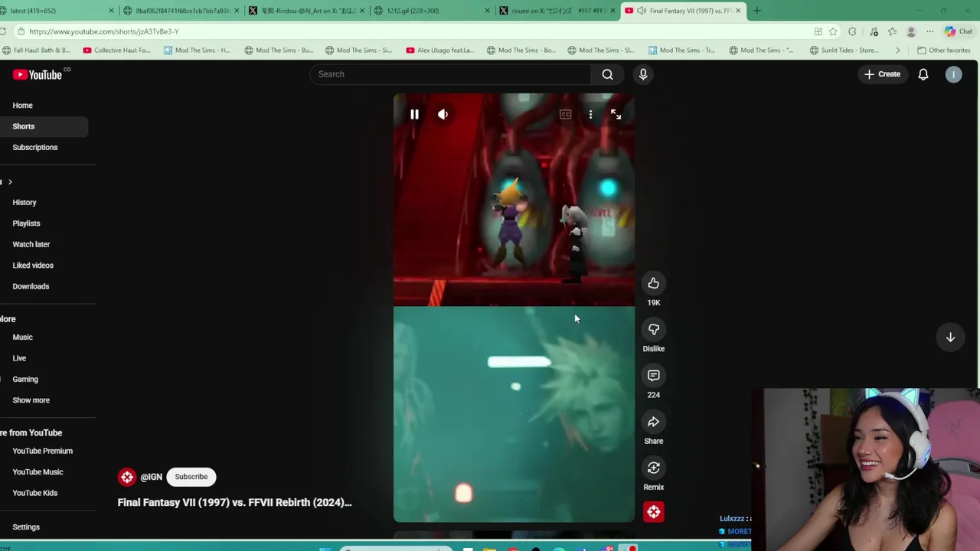
Task: Enter fullscreen on the Shorts player
Action: (616, 114)
